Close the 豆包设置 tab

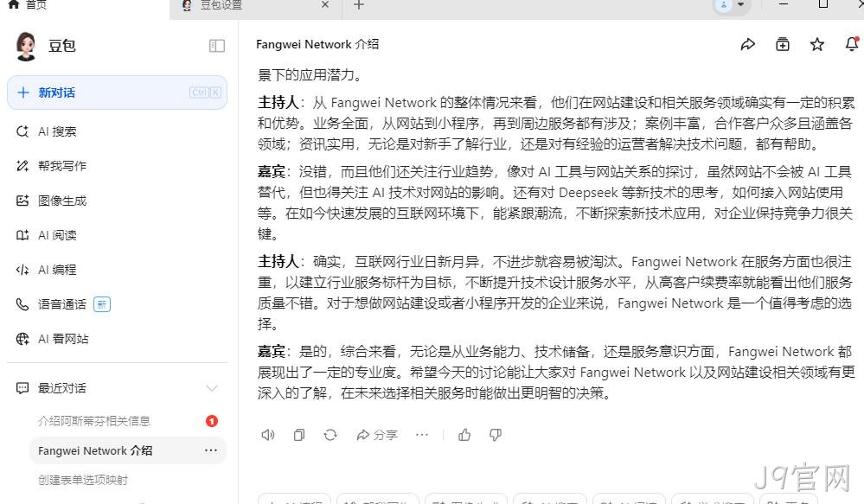click(x=325, y=5)
